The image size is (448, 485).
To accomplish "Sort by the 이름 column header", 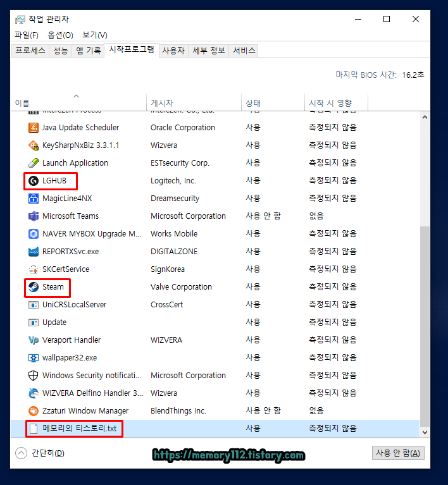I will coord(78,101).
